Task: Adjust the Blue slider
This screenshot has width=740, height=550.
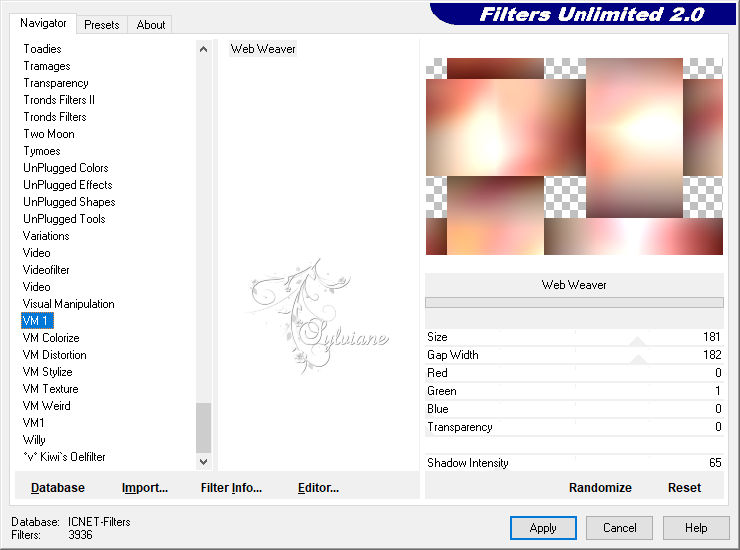Action: 574,409
